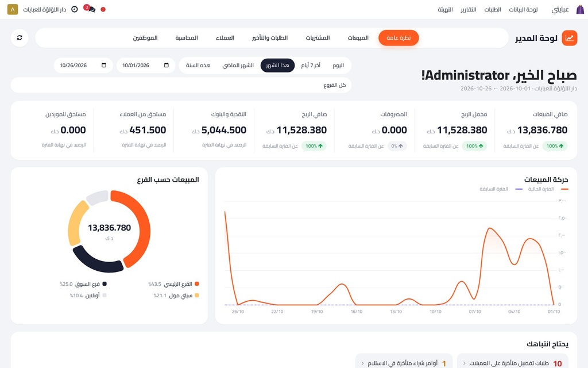Click the 100% badge under صافي الربح
Screen dimensions: 588x368
[314, 146]
